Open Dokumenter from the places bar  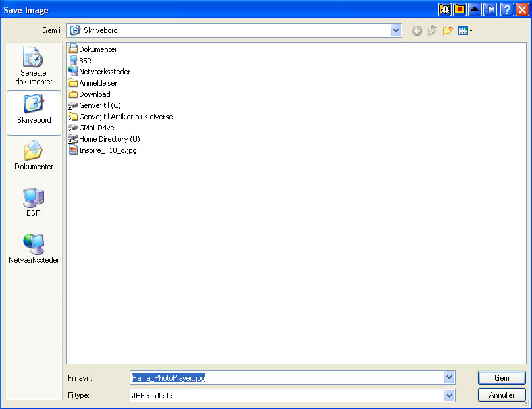coord(34,155)
